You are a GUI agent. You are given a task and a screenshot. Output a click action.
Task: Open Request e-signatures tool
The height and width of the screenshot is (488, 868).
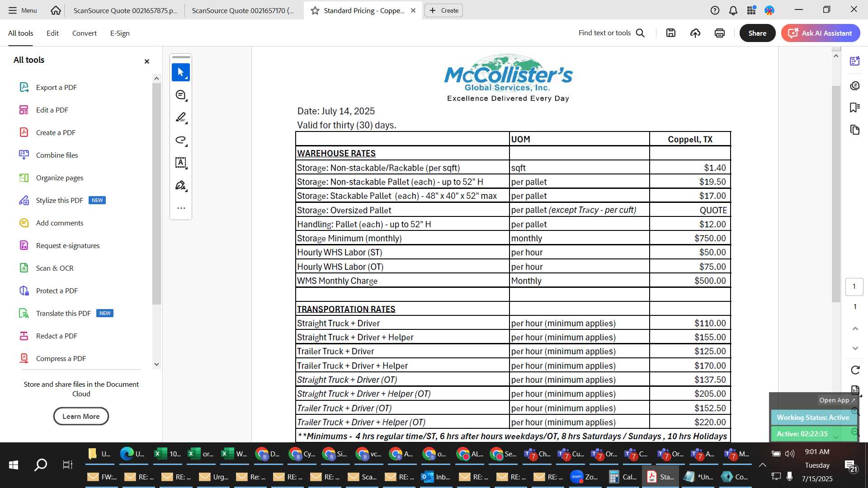click(x=67, y=245)
